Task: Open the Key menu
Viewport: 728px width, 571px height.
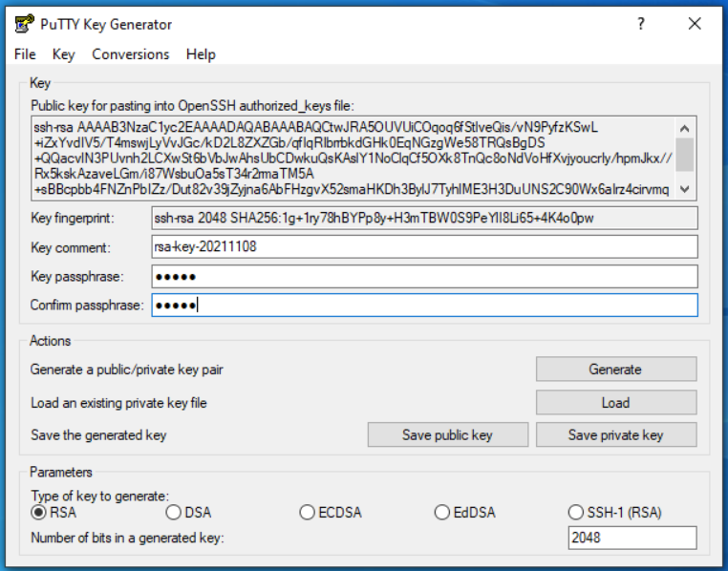Action: pos(63,54)
